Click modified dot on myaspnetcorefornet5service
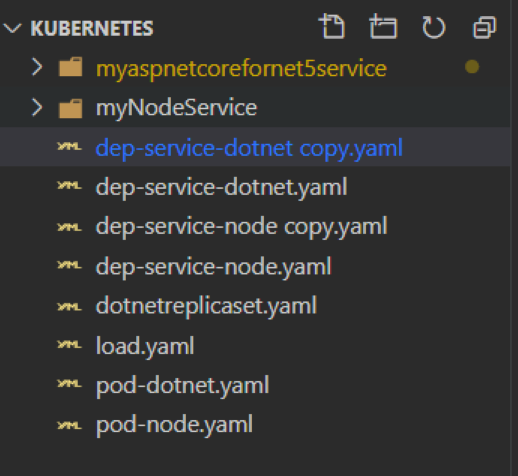 tap(472, 67)
